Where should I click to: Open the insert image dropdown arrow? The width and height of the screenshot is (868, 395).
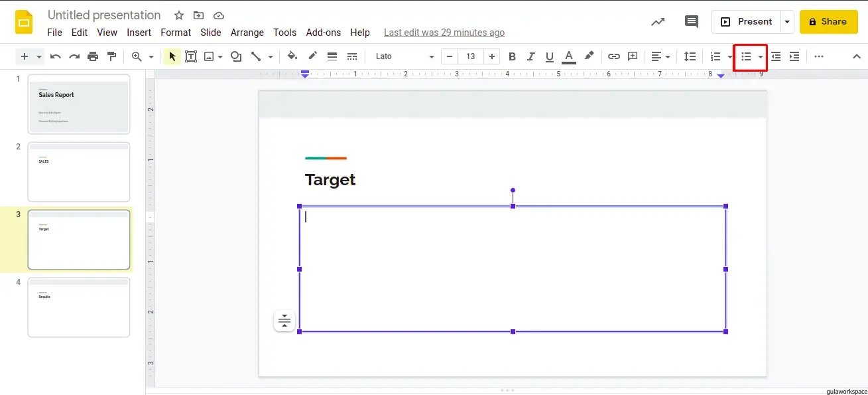[x=221, y=57]
